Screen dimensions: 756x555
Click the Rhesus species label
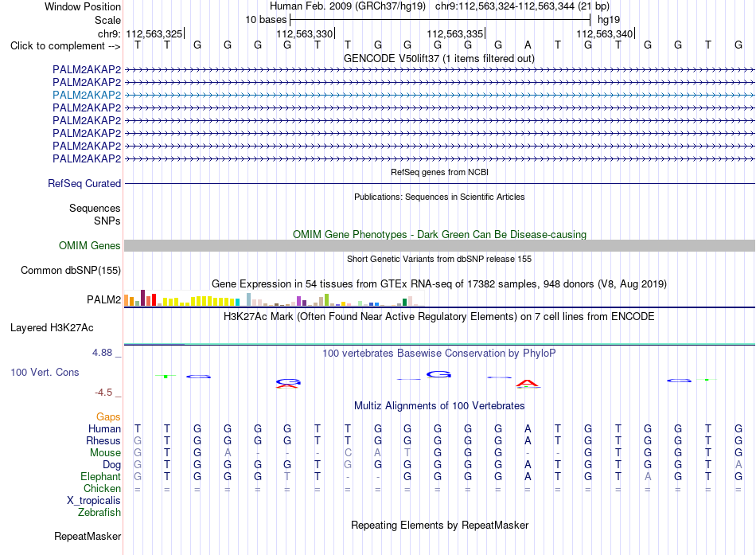[103, 440]
